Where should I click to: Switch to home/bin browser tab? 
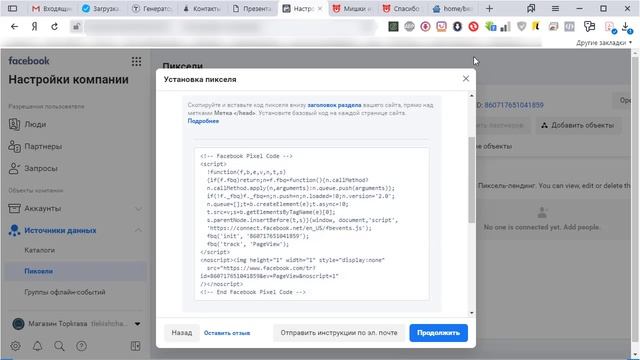tap(452, 9)
